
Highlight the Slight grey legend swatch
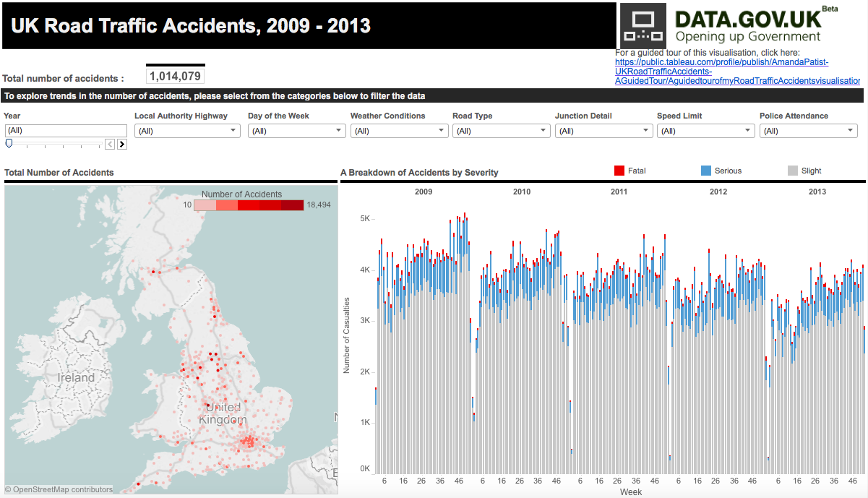pyautogui.click(x=792, y=171)
